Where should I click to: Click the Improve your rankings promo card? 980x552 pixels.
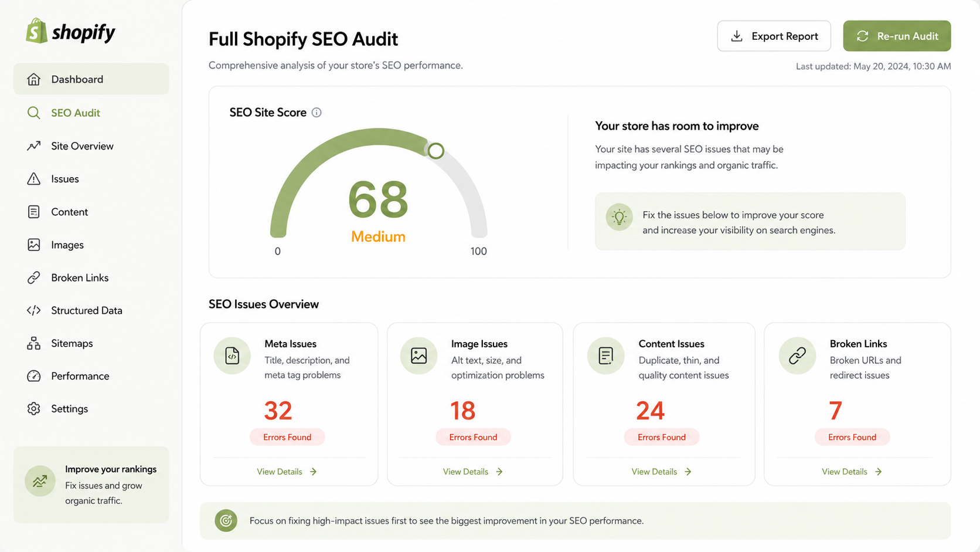click(x=91, y=485)
